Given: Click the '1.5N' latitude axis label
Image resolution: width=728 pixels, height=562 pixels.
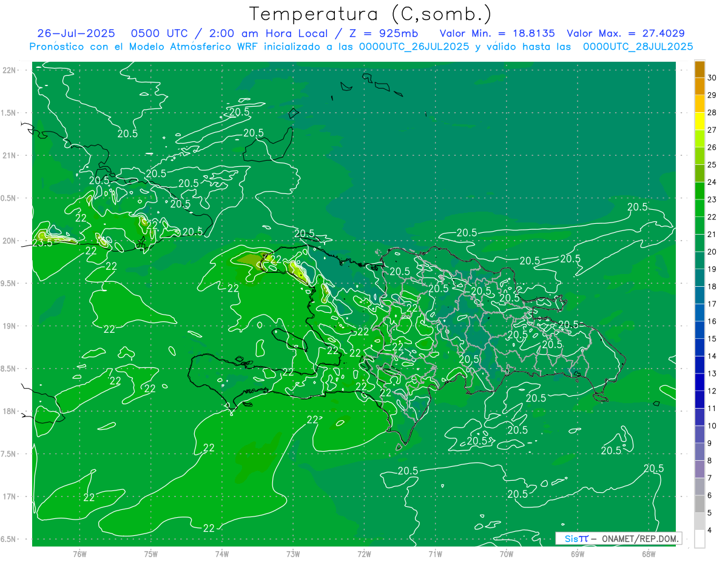Looking at the screenshot, I should coord(8,113).
